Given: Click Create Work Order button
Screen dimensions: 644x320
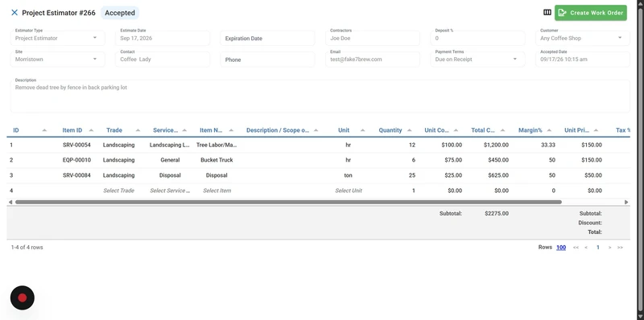Looking at the screenshot, I should [x=591, y=13].
